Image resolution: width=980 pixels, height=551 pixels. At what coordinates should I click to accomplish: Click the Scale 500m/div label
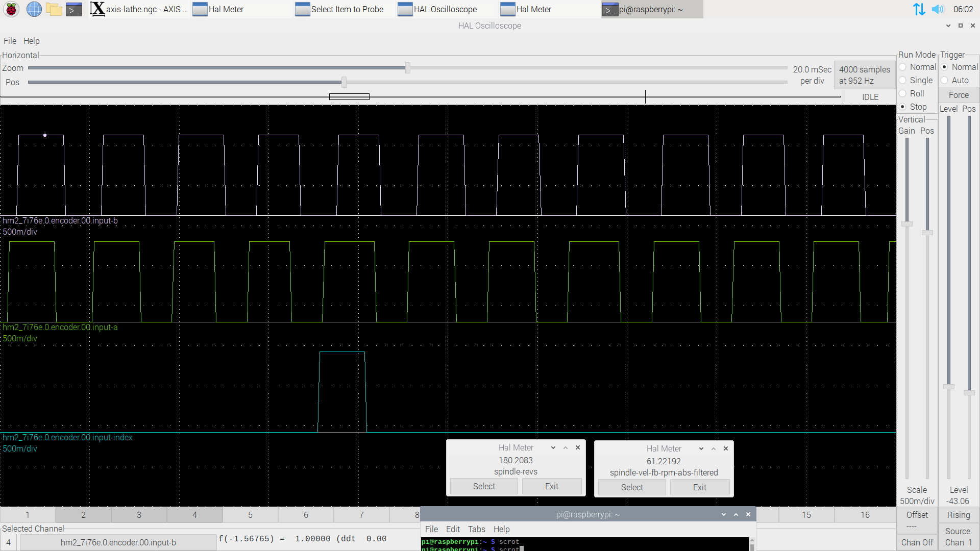point(917,495)
